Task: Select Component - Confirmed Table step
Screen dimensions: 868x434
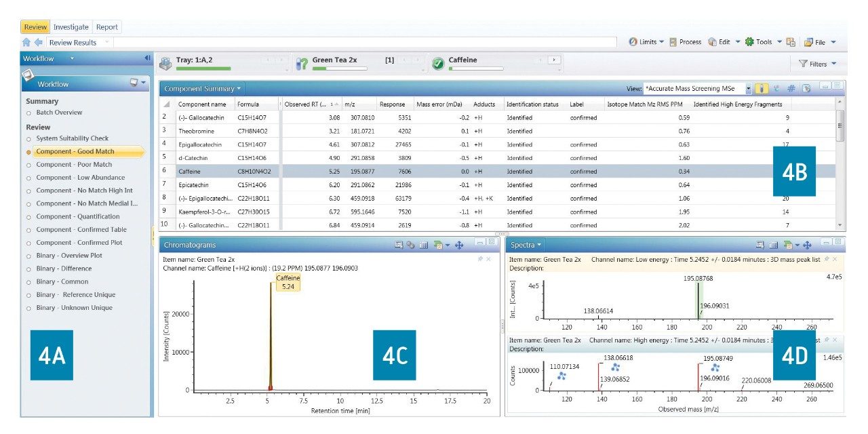Action: 76,230
